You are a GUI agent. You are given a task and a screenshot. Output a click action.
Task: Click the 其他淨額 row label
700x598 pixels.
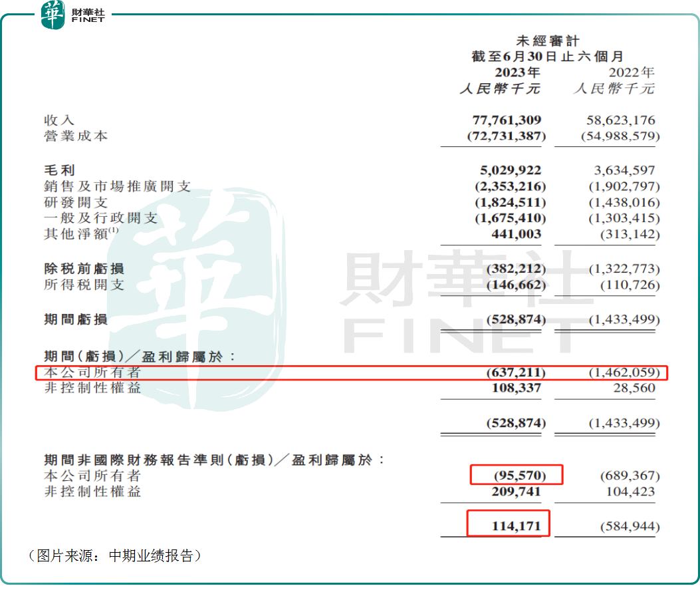point(81,233)
